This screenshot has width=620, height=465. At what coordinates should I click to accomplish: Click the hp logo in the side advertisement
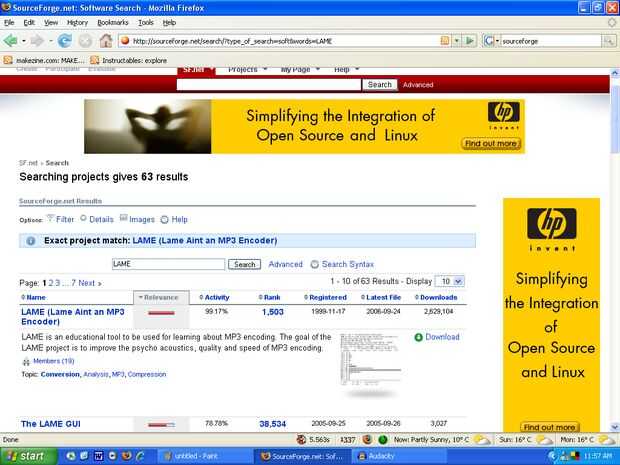(x=552, y=224)
